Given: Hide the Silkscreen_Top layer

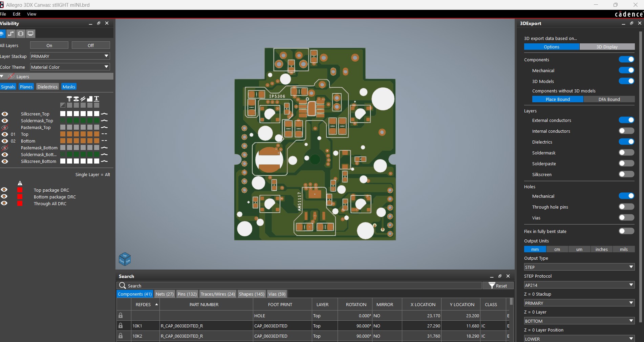Looking at the screenshot, I should coord(5,114).
